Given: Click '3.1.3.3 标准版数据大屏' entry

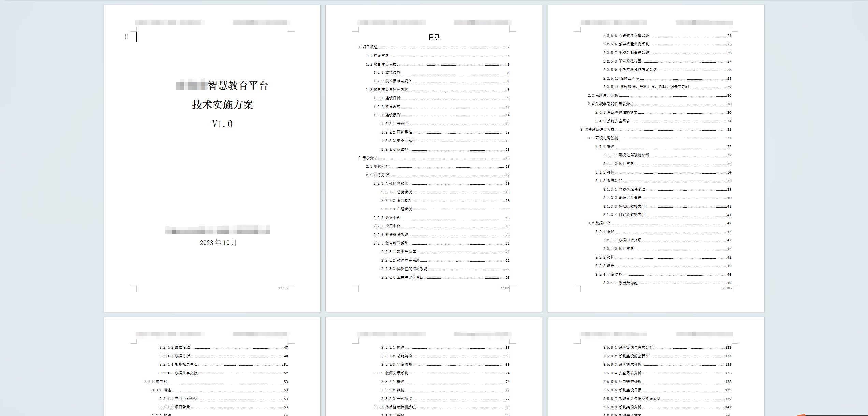Looking at the screenshot, I should point(667,207).
